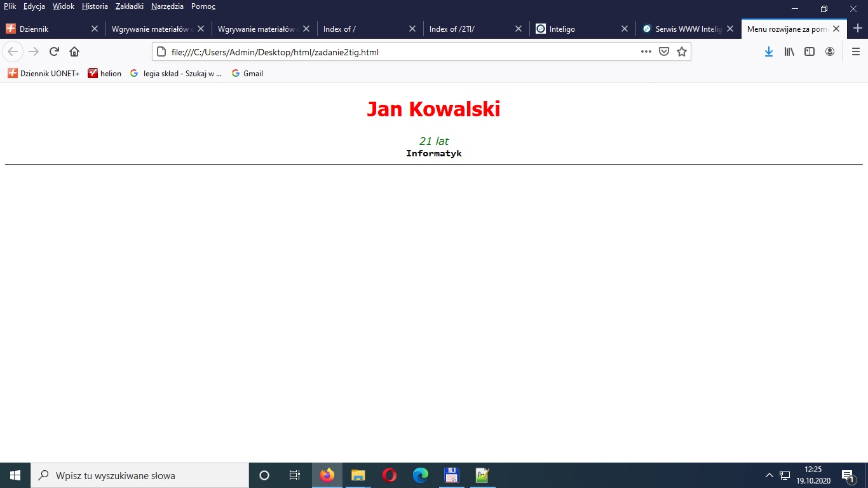Screen dimensions: 868x488
Task: Close the Dziennik tab
Action: (x=95, y=29)
